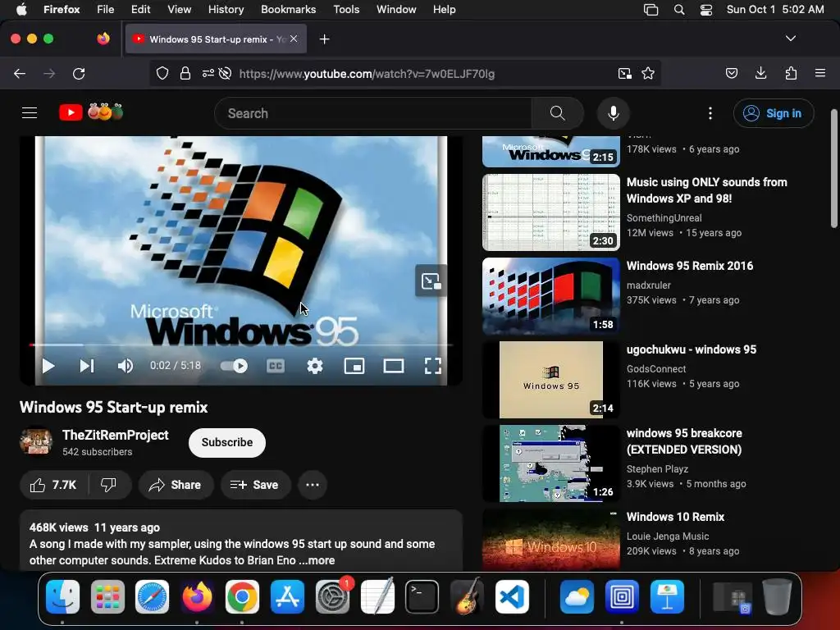
Task: Open Windows 95 Remix 2016 thumbnail
Action: pyautogui.click(x=551, y=296)
